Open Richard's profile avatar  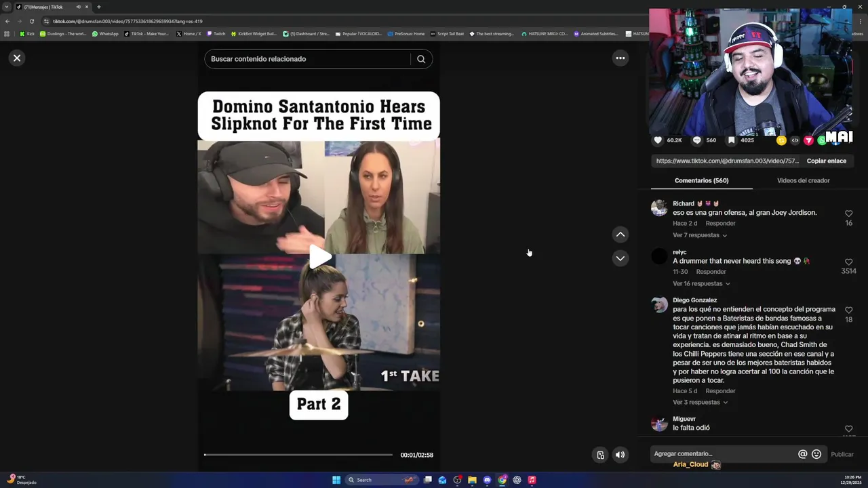point(659,208)
